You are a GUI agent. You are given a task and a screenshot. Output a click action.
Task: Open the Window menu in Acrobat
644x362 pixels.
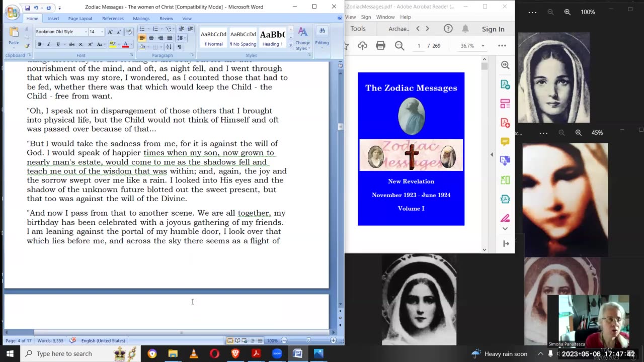[x=385, y=17]
